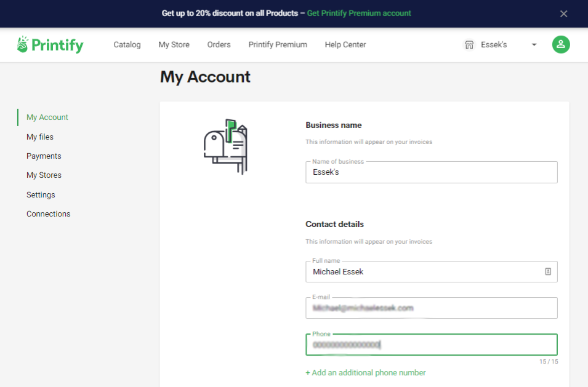The height and width of the screenshot is (387, 588).
Task: Click the Contact details section heading
Action: click(x=334, y=224)
